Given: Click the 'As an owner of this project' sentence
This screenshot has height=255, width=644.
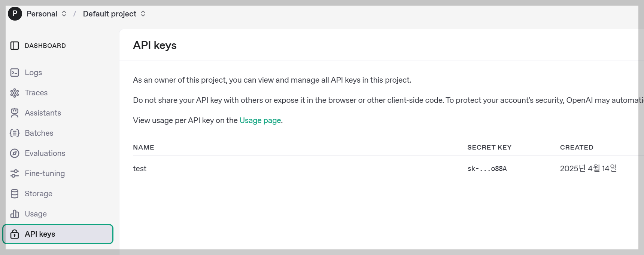Looking at the screenshot, I should (x=272, y=80).
